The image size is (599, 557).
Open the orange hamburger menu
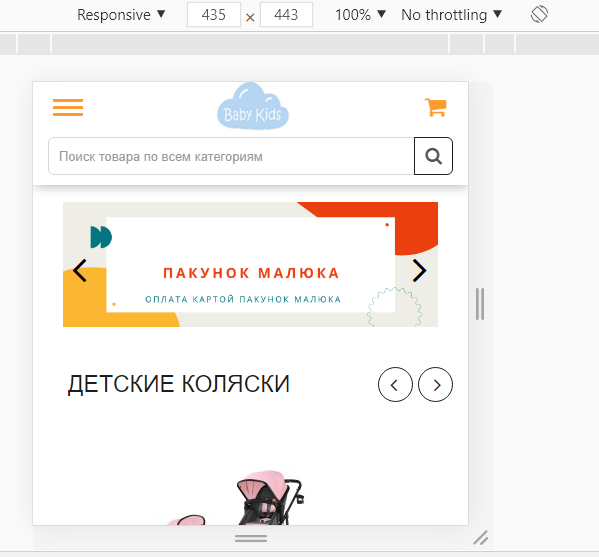pyautogui.click(x=68, y=107)
